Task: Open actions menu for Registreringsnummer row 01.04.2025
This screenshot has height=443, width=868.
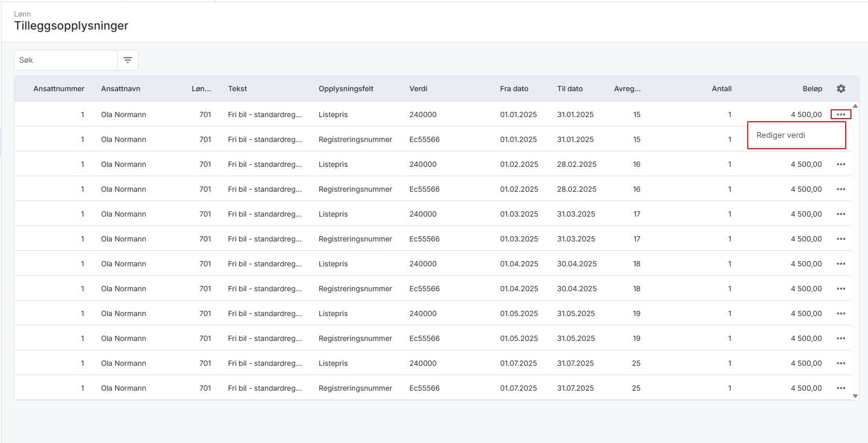Action: (841, 289)
